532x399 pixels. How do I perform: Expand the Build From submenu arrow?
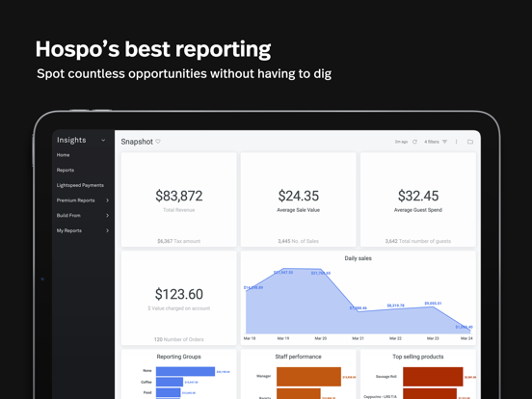[108, 216]
